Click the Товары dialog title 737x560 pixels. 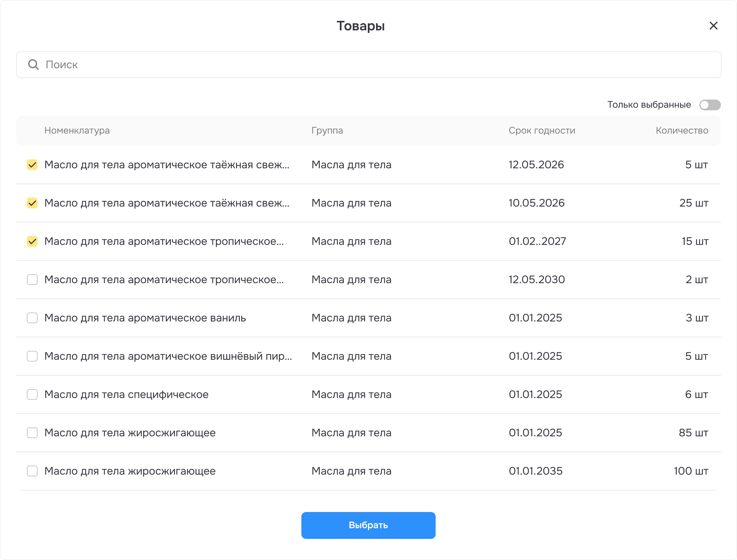361,26
